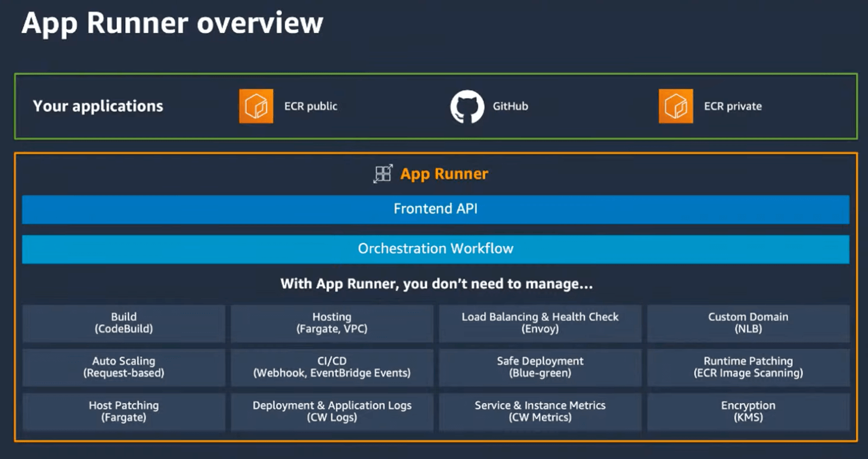Click the App Runner service icon

(383, 173)
